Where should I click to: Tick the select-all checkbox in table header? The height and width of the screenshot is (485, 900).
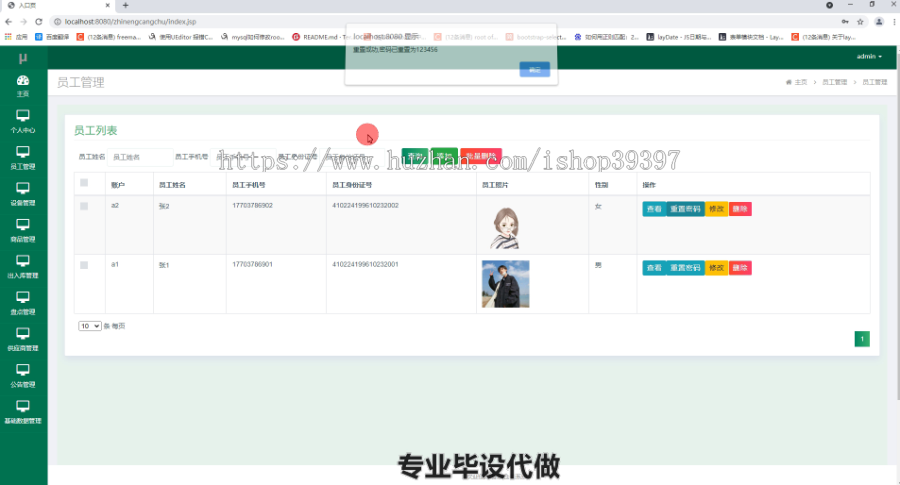84,183
